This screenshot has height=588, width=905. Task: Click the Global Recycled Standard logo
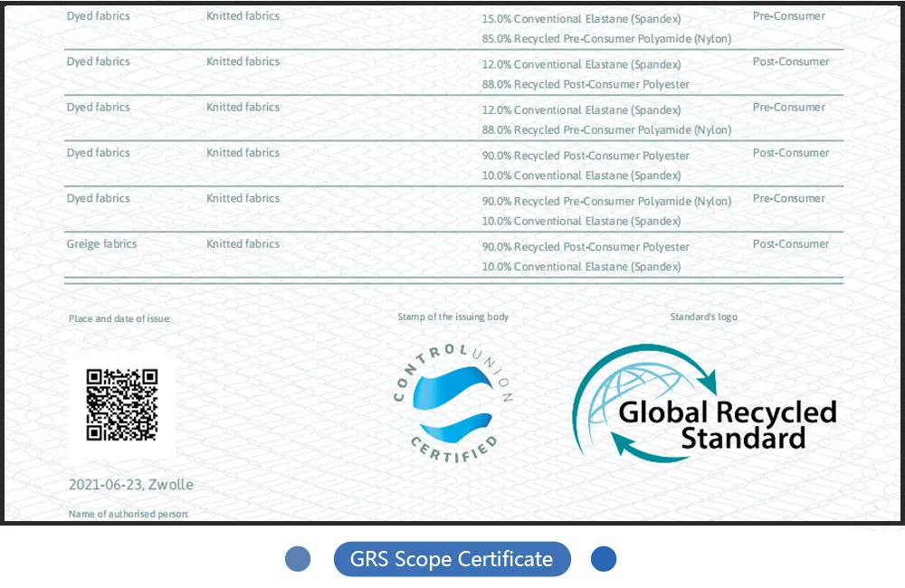coord(704,403)
